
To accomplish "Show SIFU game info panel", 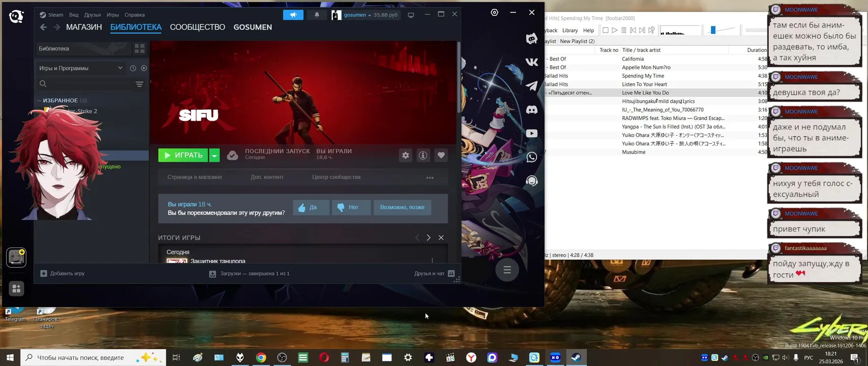I will [x=423, y=155].
